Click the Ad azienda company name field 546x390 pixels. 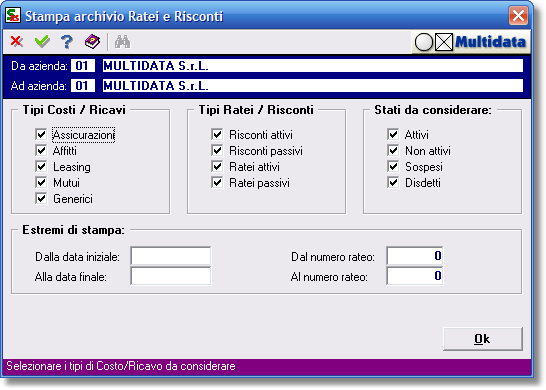tap(313, 86)
